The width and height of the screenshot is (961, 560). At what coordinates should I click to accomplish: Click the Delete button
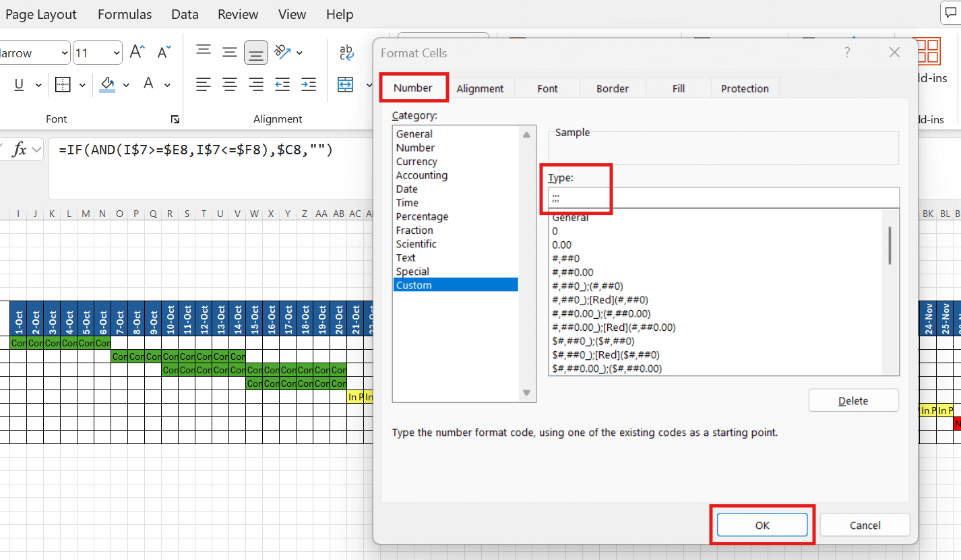click(853, 400)
